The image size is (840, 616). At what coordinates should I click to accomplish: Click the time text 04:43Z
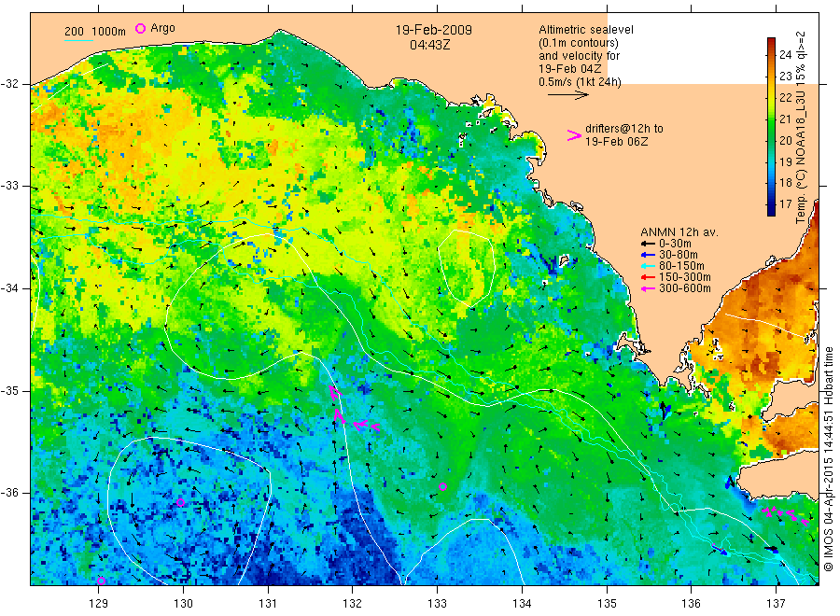(x=430, y=45)
